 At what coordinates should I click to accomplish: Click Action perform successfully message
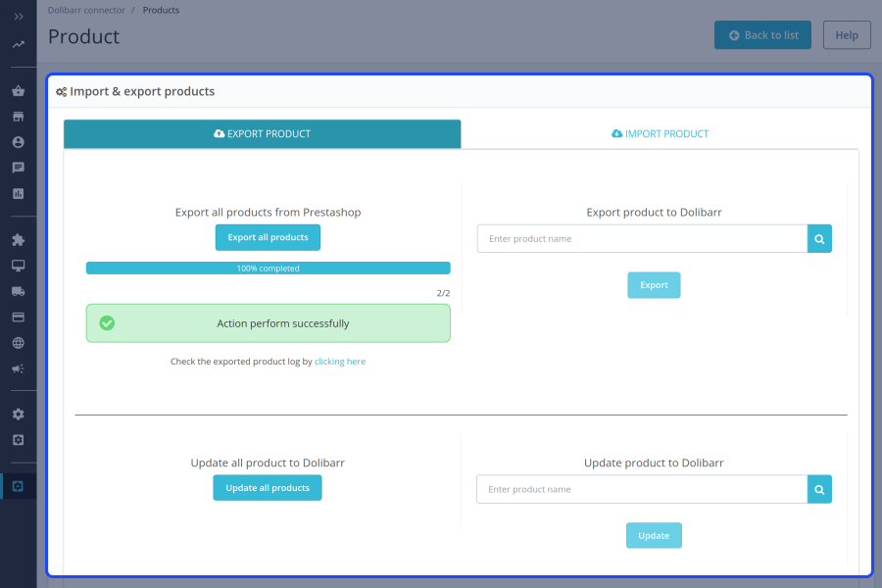(283, 323)
